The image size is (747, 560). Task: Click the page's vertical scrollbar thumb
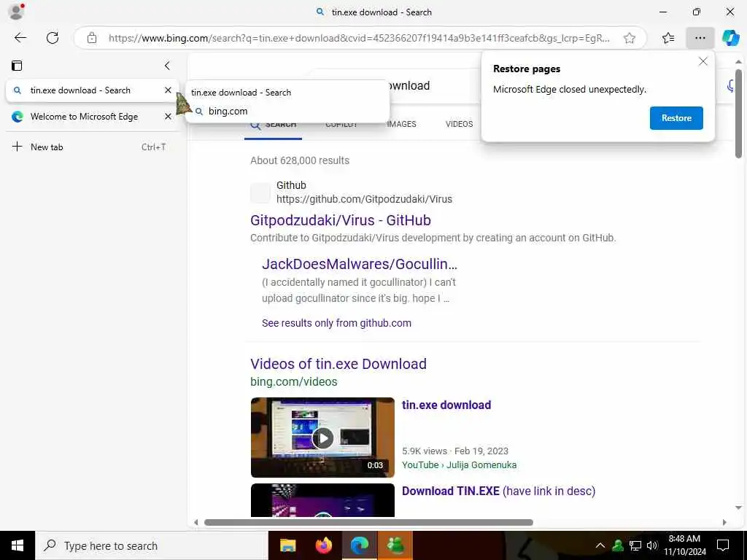coord(738,114)
